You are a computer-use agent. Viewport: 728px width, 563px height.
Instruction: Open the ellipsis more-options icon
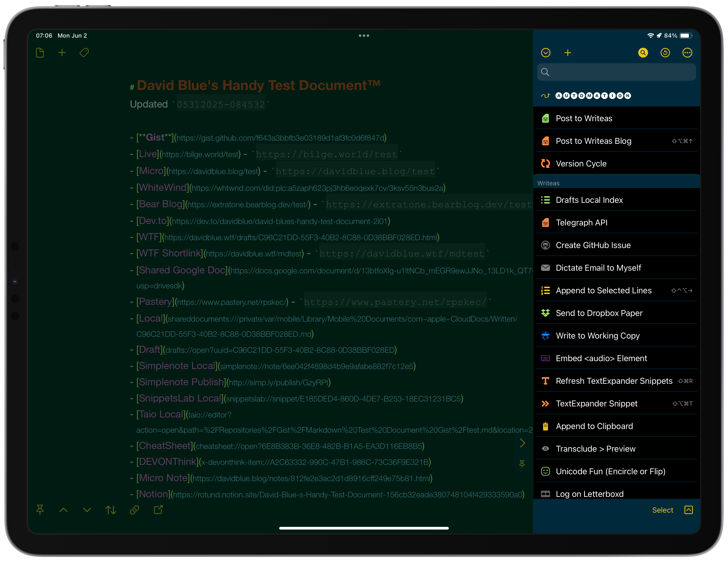[687, 52]
